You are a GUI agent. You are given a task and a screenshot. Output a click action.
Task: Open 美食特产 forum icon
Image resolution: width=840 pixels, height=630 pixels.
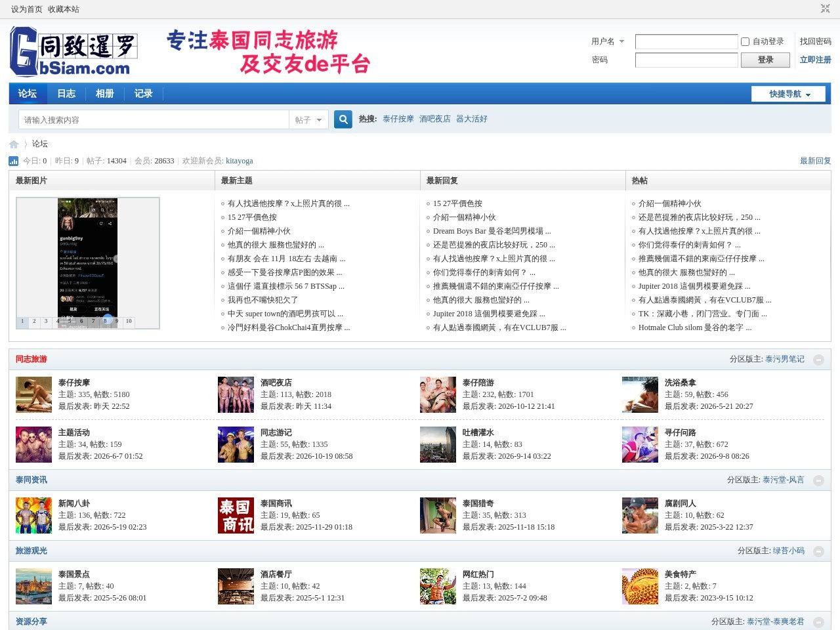640,586
